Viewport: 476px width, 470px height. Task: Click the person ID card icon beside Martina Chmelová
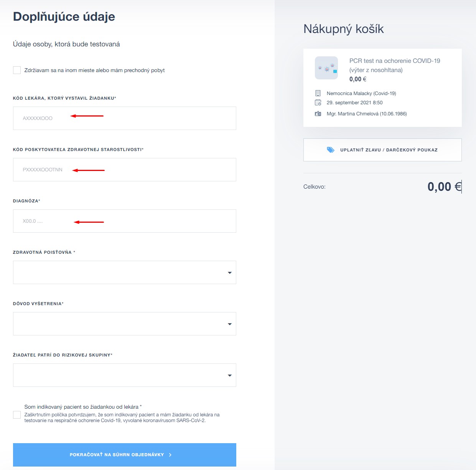point(318,114)
